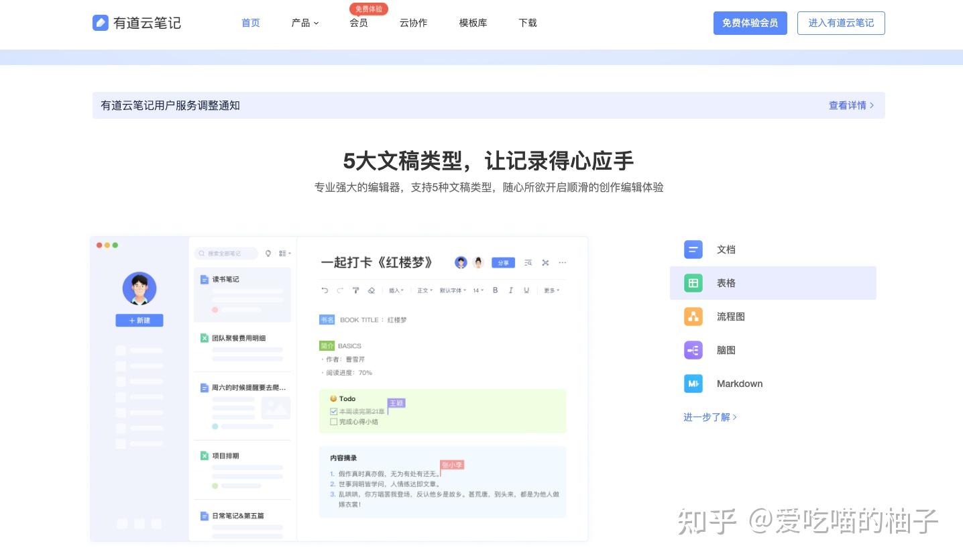Click the second collaborator avatar in note header
The height and width of the screenshot is (560, 963).
[478, 263]
